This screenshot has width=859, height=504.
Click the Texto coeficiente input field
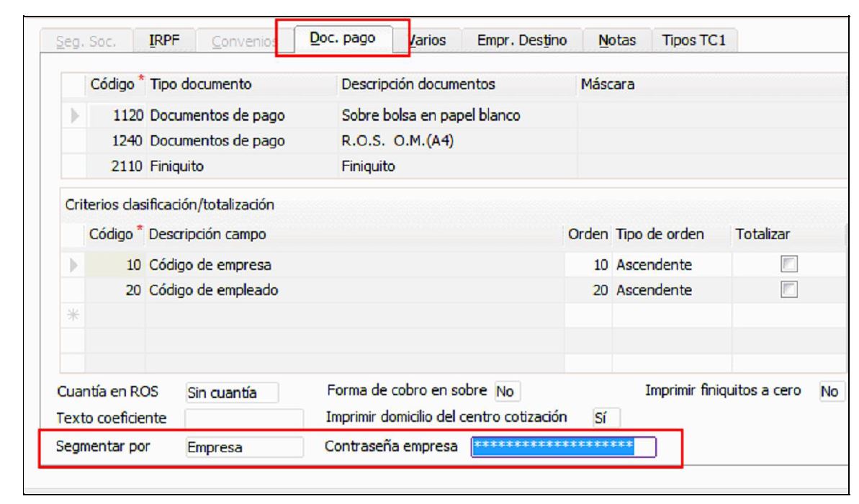(x=244, y=418)
